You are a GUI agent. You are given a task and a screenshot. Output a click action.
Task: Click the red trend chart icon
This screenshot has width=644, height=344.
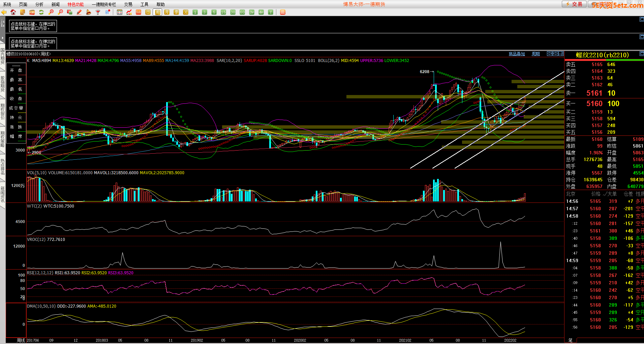(x=129, y=12)
